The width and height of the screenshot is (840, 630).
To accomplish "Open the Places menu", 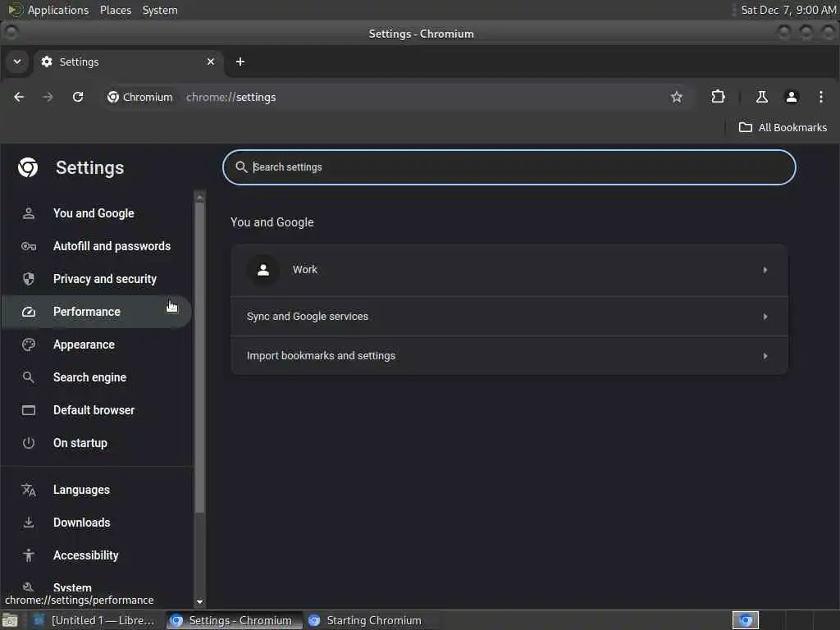I will point(116,10).
